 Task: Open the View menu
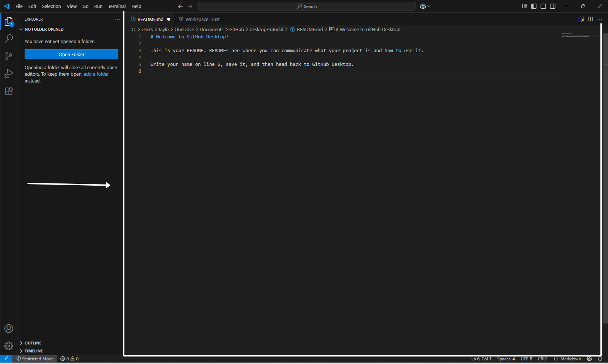coord(72,6)
